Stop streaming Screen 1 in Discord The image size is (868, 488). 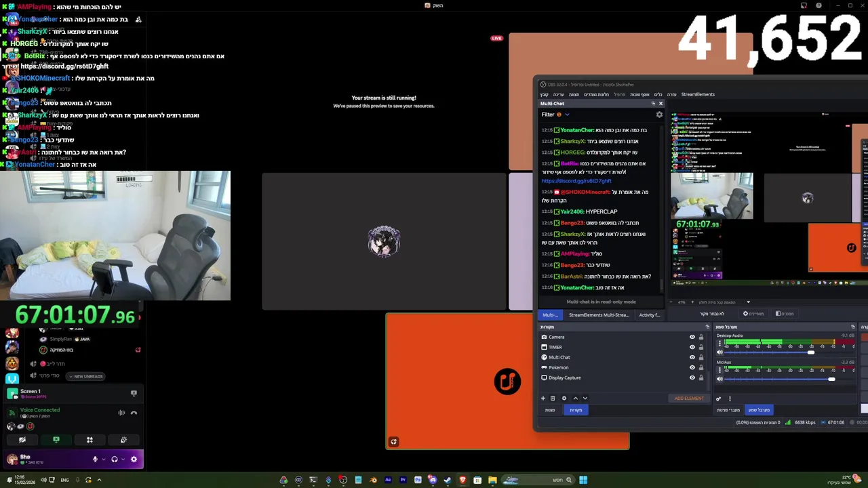[134, 392]
